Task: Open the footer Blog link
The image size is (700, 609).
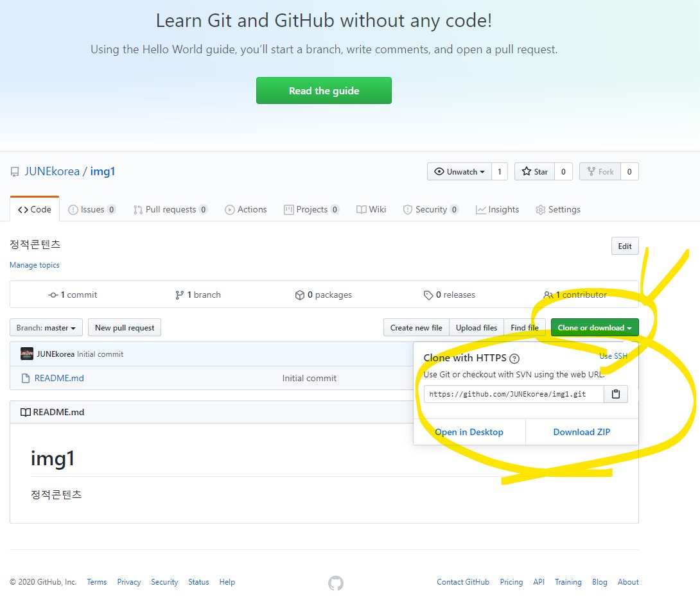Action: [x=600, y=582]
